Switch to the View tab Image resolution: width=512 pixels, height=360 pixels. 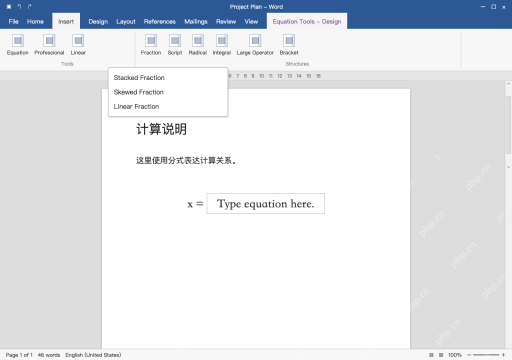[x=251, y=22]
